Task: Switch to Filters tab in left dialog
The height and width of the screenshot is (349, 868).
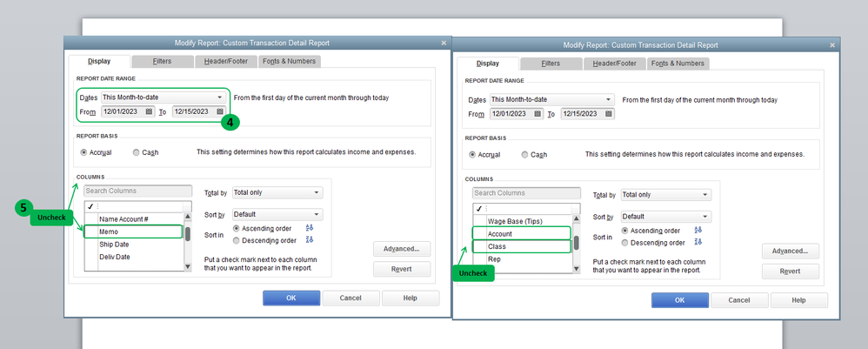Action: tap(163, 62)
